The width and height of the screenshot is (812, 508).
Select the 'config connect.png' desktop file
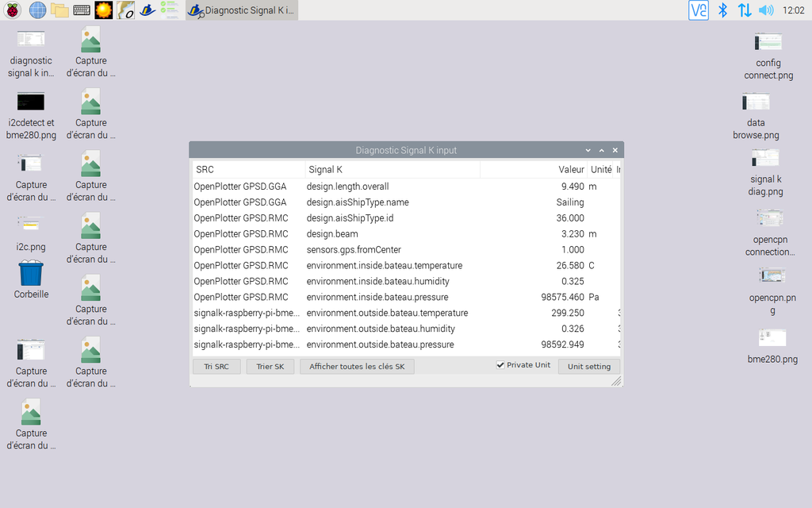tap(768, 56)
